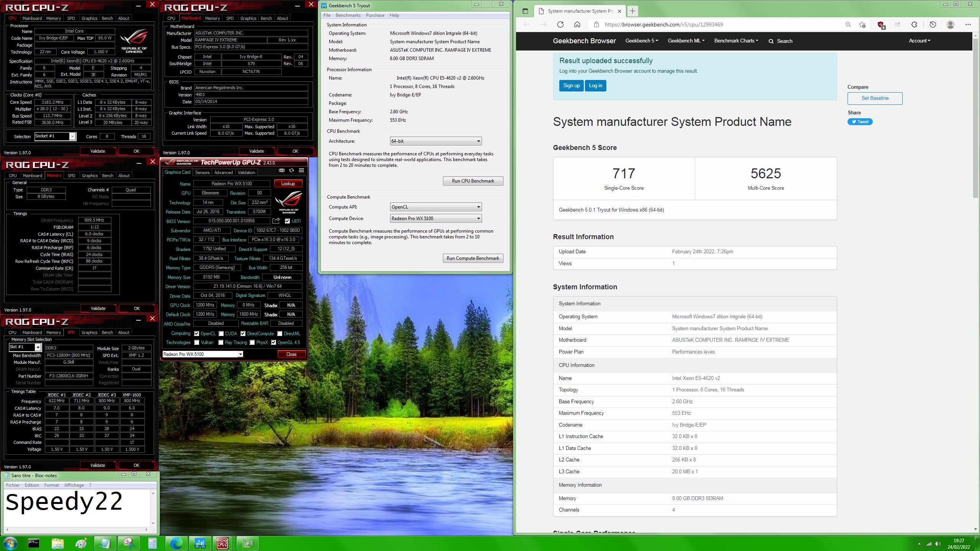
Task: Open Calculator from the taskbar
Action: click(x=152, y=543)
